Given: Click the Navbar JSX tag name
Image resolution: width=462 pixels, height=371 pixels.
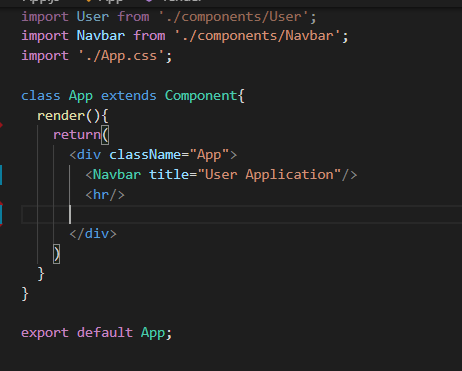Looking at the screenshot, I should point(117,175).
